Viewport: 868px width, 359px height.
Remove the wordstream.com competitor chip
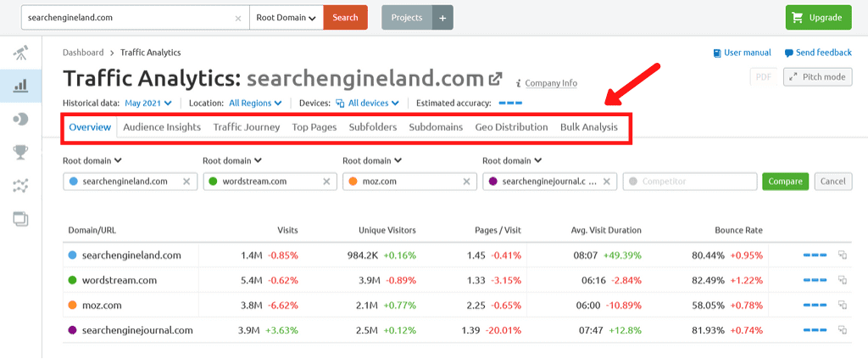click(326, 181)
